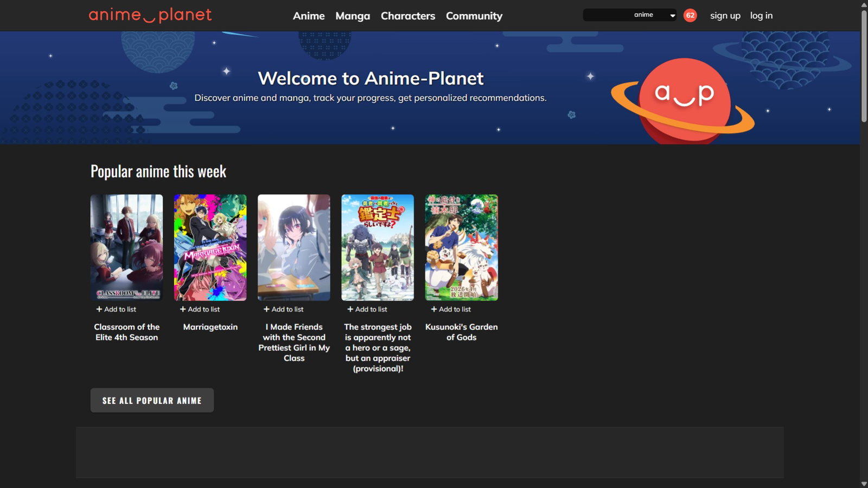Image resolution: width=868 pixels, height=488 pixels.
Task: Click See All Popular Anime button
Action: pyautogui.click(x=152, y=400)
